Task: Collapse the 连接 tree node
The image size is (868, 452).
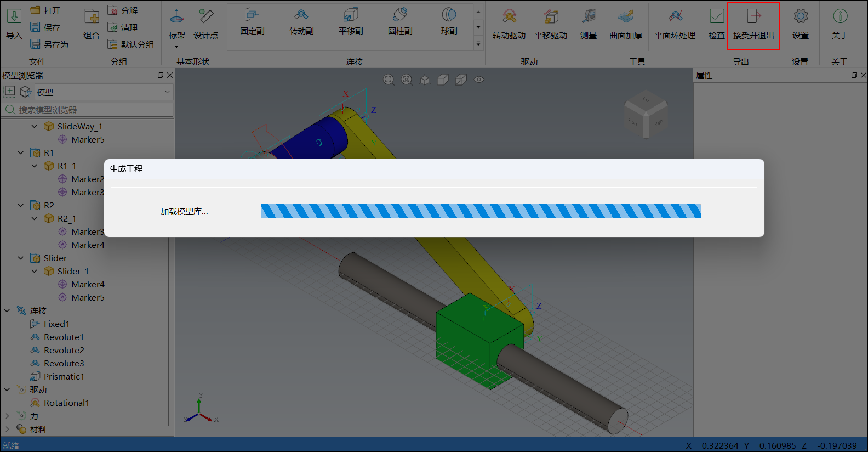Action: point(7,311)
